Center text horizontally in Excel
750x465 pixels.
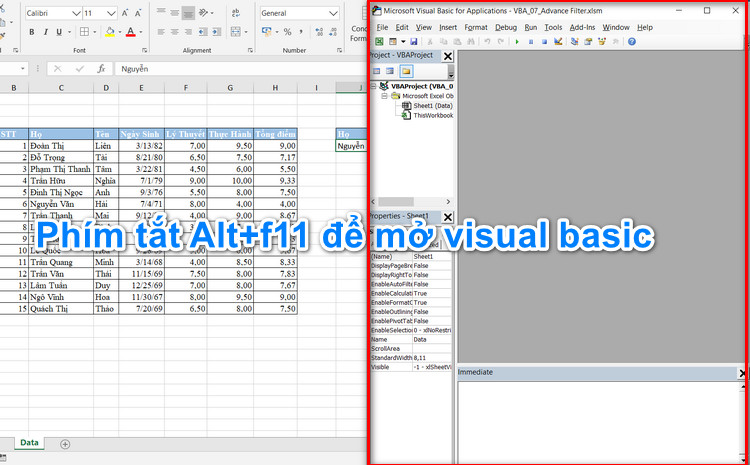click(175, 32)
